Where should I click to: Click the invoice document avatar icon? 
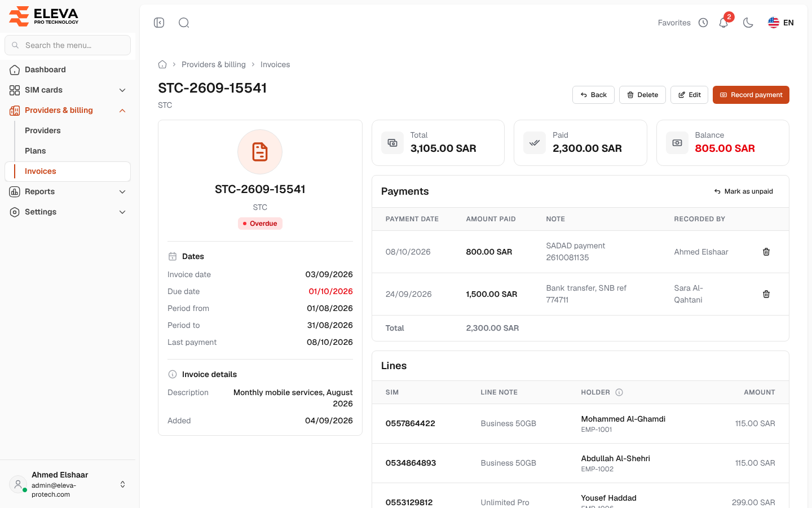260,152
